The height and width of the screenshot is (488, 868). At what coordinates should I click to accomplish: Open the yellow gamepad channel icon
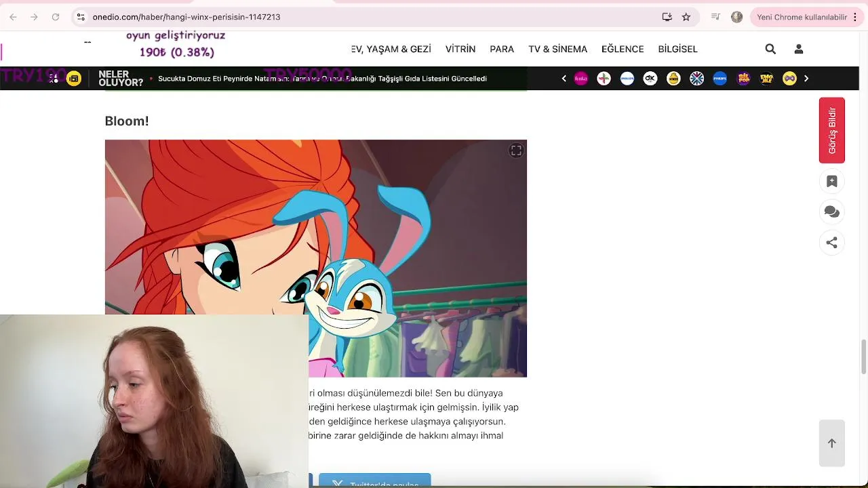789,79
